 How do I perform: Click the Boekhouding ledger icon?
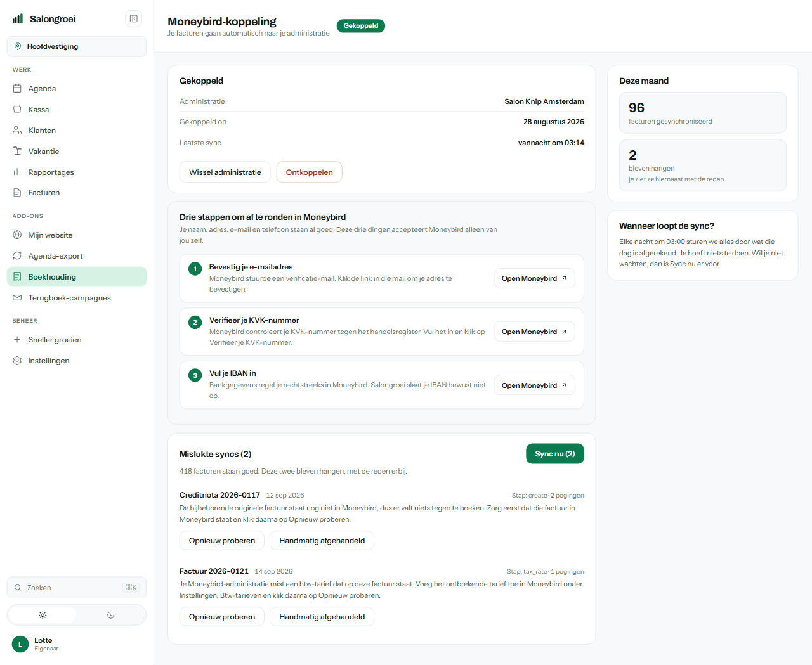tap(17, 277)
